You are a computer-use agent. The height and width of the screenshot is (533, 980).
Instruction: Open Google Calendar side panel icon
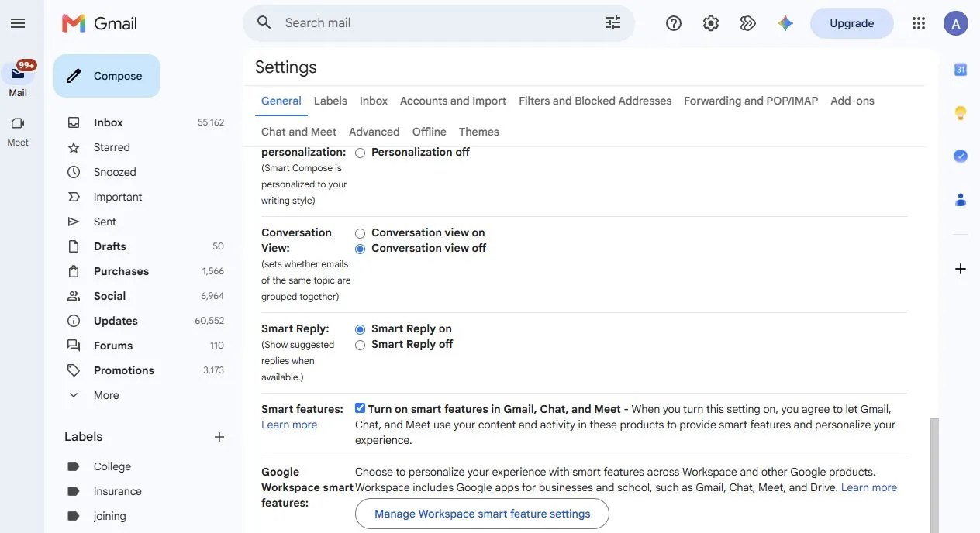pos(961,70)
